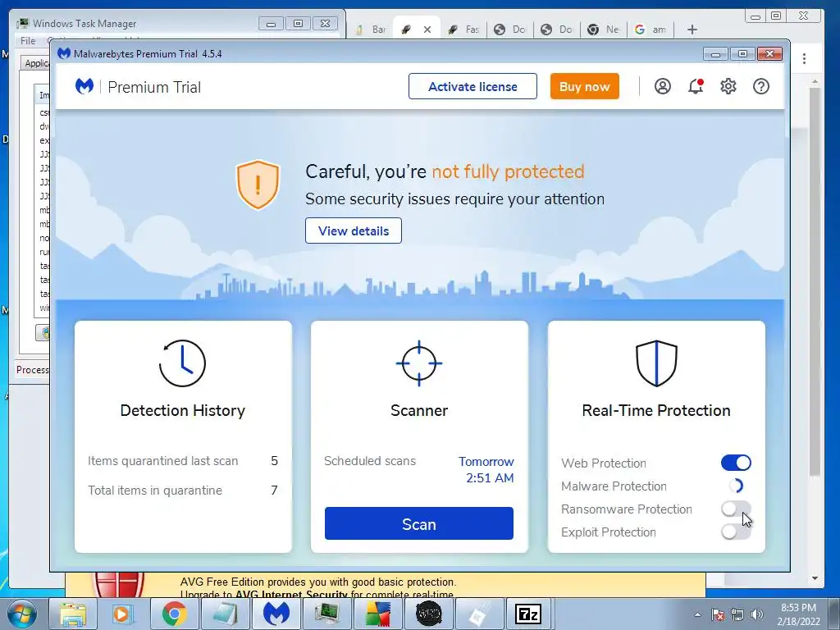Click the Detection History clock icon

coord(182,363)
